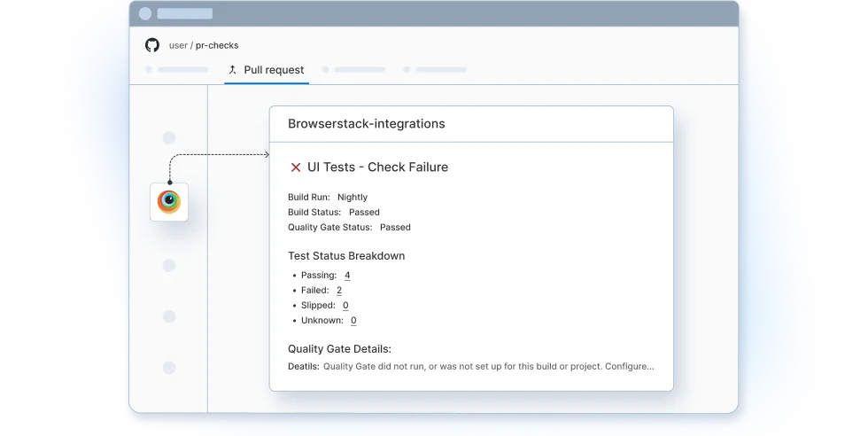This screenshot has width=868, height=436.
Task: Open the Failed count 2 link
Action: click(339, 291)
